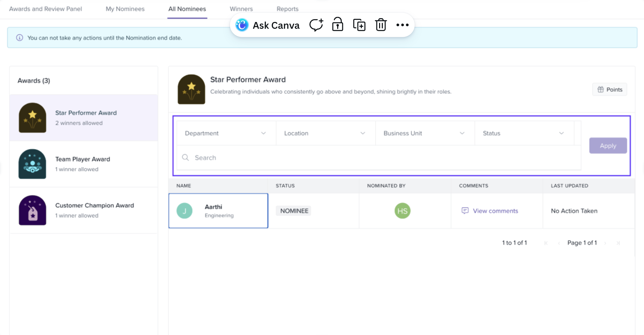Open the View comments link
The image size is (644, 335).
click(495, 211)
